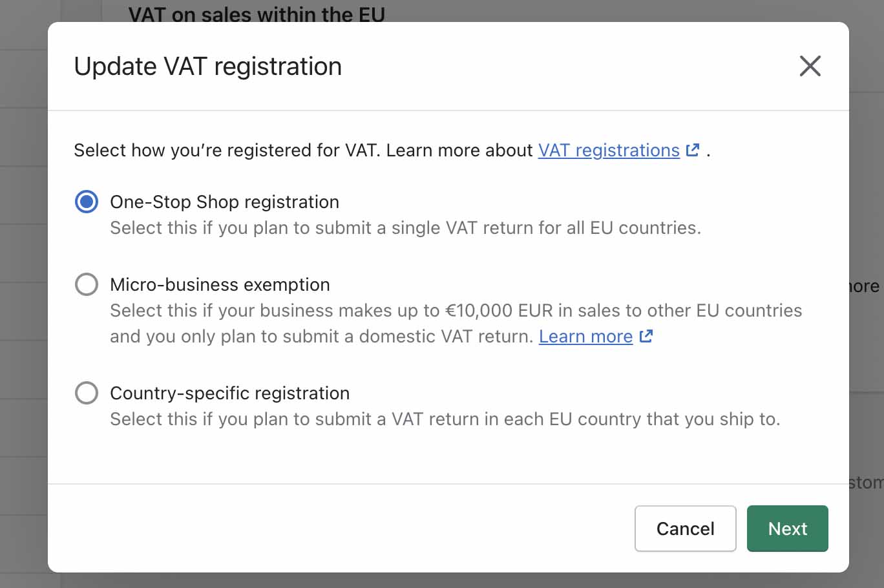Screen dimensions: 884x588
Task: Click the dimmed VAT on sales heading
Action: click(x=257, y=13)
